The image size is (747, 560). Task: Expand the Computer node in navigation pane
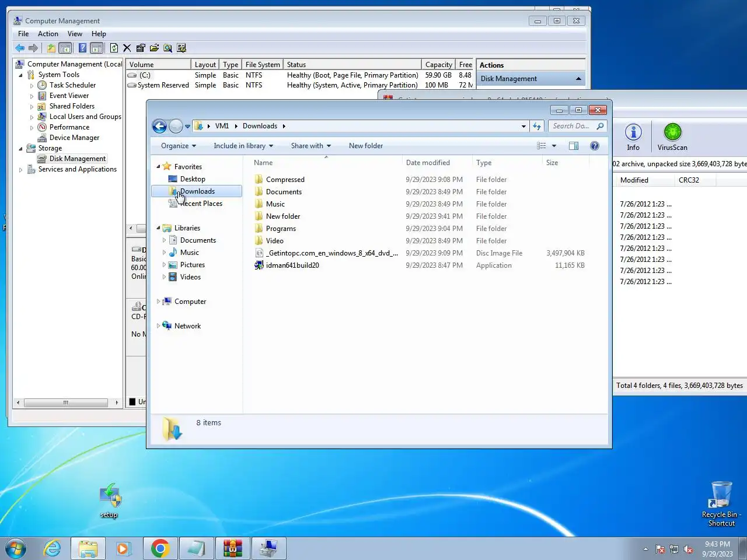click(x=158, y=302)
